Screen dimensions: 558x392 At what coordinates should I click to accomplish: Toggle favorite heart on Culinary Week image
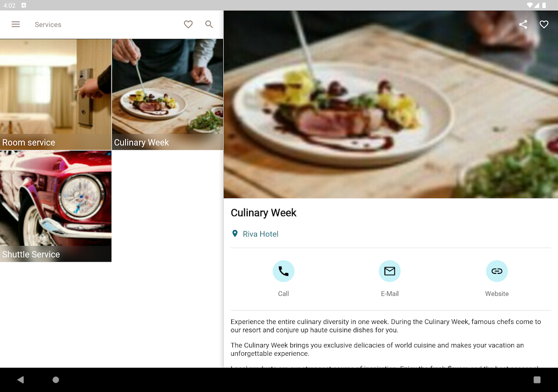(544, 24)
